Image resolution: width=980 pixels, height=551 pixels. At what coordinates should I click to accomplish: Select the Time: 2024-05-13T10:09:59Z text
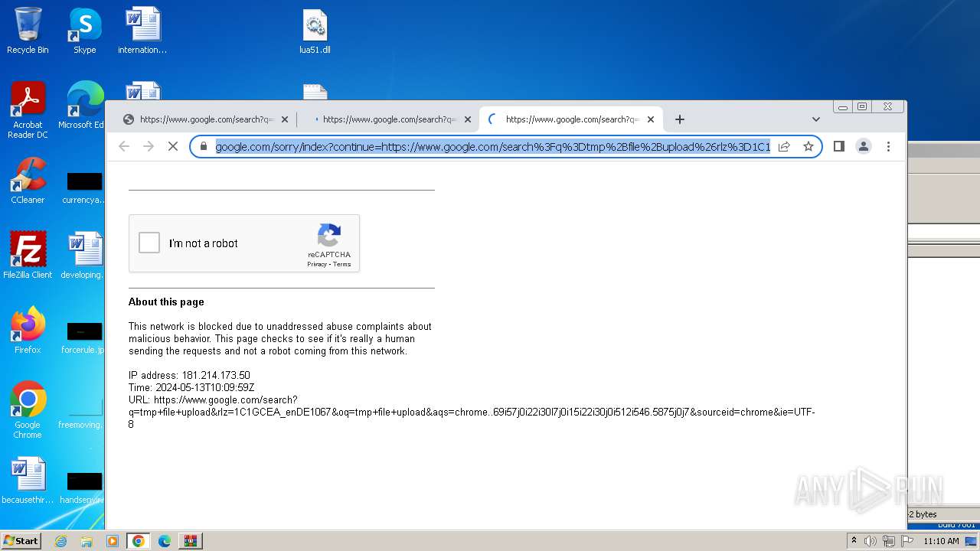click(191, 387)
